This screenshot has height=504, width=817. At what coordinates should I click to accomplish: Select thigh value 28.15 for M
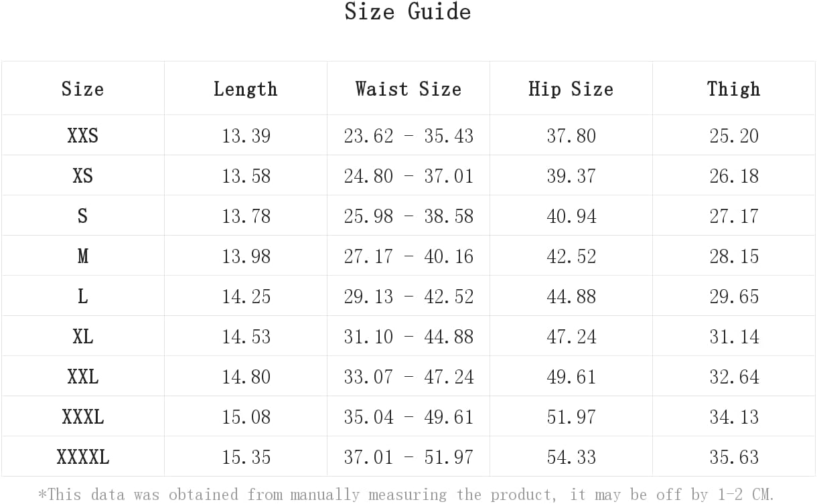[x=734, y=256]
